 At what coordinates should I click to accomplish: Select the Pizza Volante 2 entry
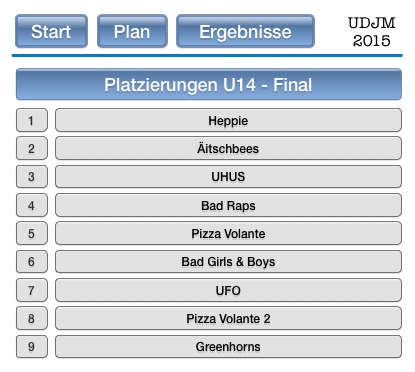pyautogui.click(x=228, y=318)
